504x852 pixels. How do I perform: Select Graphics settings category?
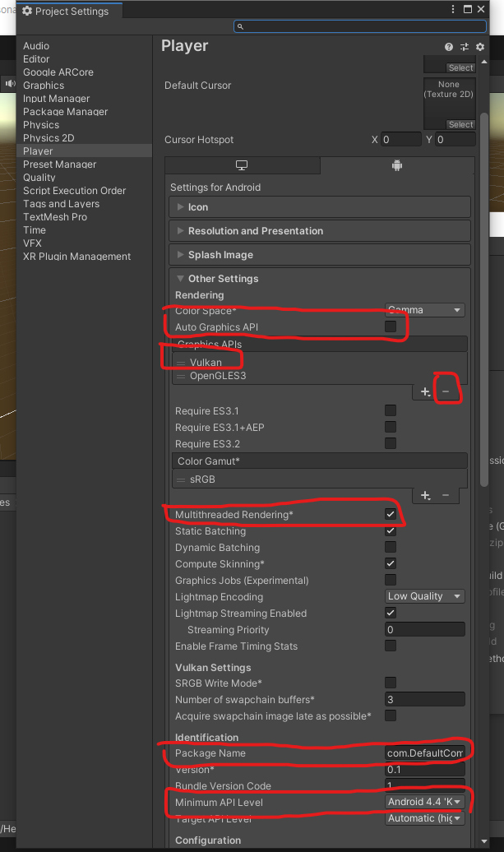coord(44,86)
